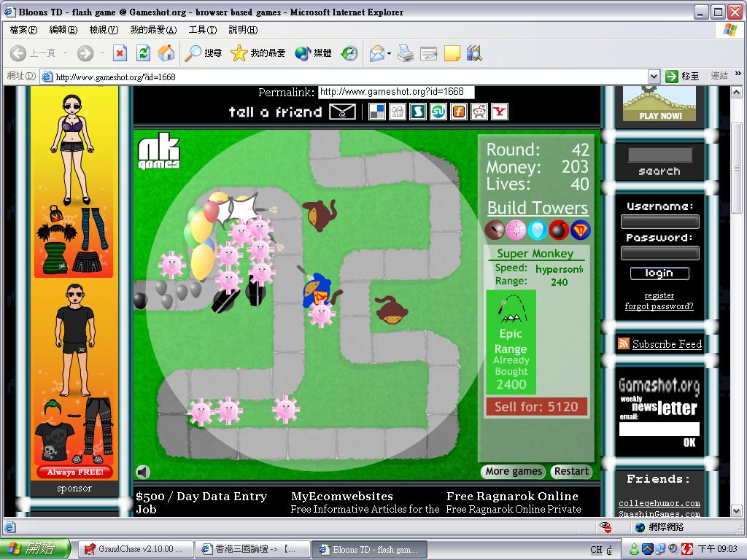The height and width of the screenshot is (560, 747).
Task: Share via the Yahoo Y icon
Action: coord(500,112)
